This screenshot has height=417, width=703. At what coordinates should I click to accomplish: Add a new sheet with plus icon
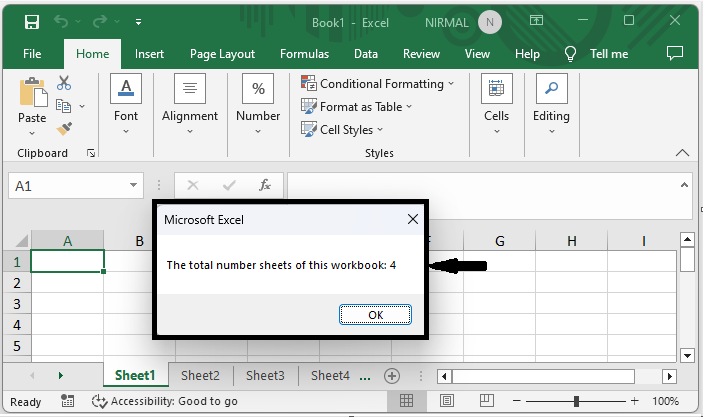coord(392,376)
